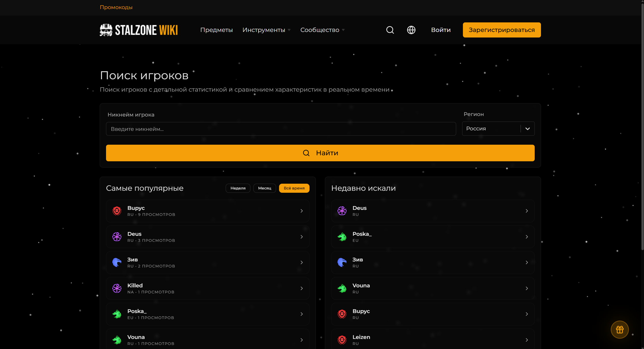This screenshot has width=644, height=349.
Task: Click Poska_'s green wolf emblem in Самые популярные
Action: [x=117, y=314]
